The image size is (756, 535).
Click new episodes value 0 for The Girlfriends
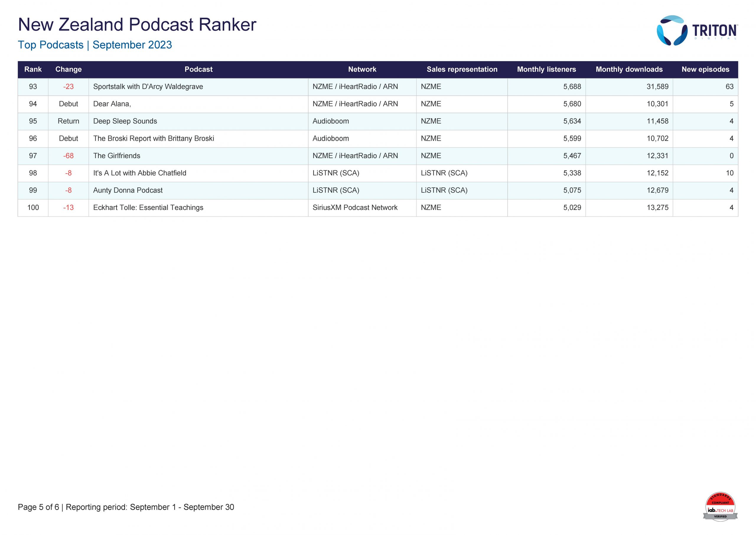coord(731,155)
